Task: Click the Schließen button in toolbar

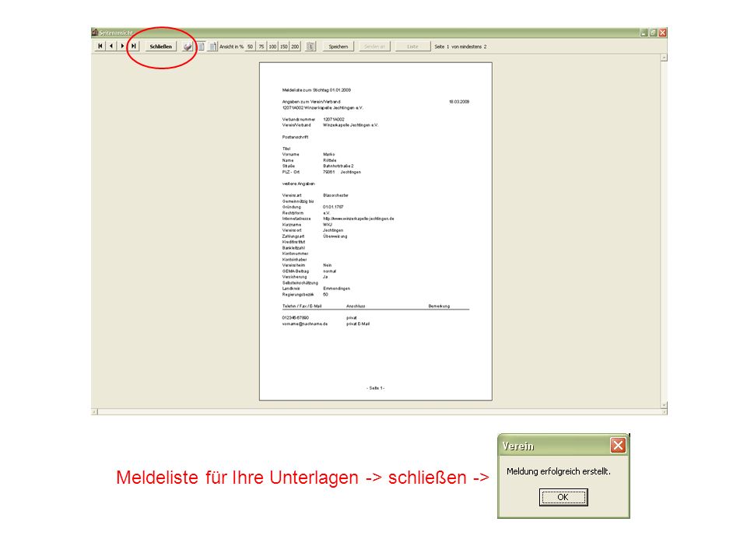Action: tap(160, 47)
